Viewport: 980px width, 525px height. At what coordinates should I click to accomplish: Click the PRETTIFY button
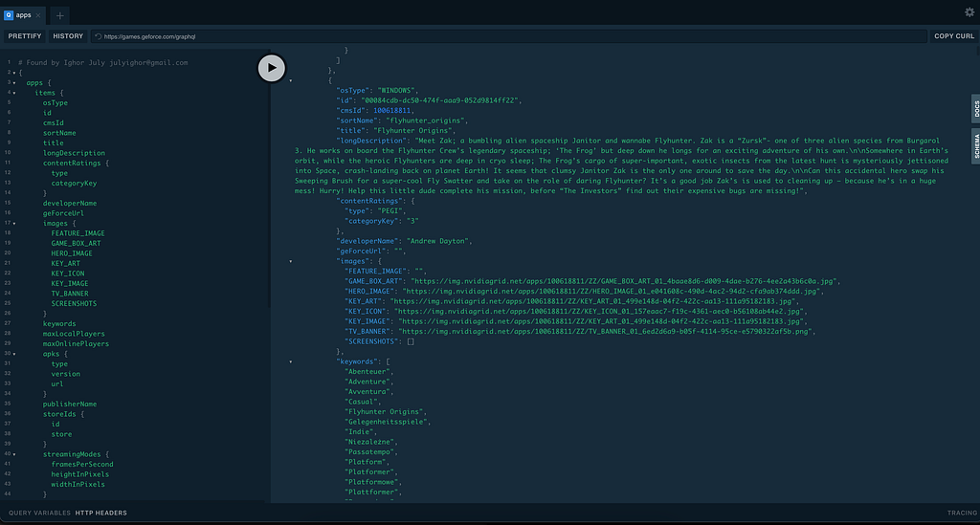[25, 36]
